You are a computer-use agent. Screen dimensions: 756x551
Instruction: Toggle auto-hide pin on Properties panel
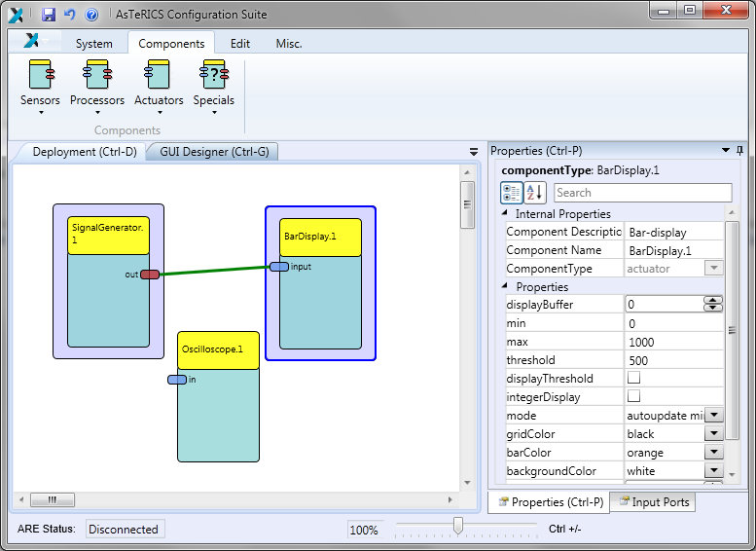[x=740, y=151]
